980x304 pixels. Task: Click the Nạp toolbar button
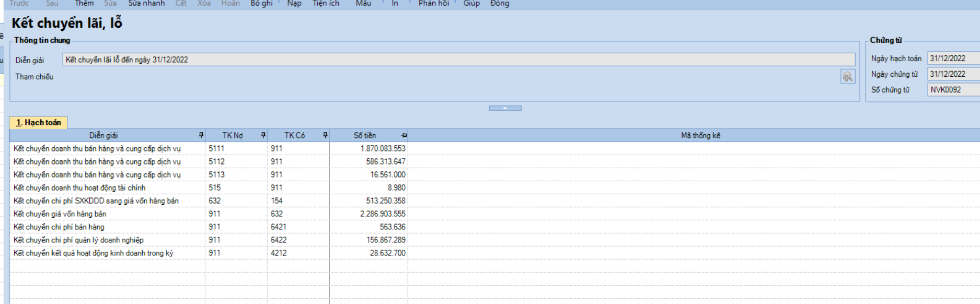point(294,3)
